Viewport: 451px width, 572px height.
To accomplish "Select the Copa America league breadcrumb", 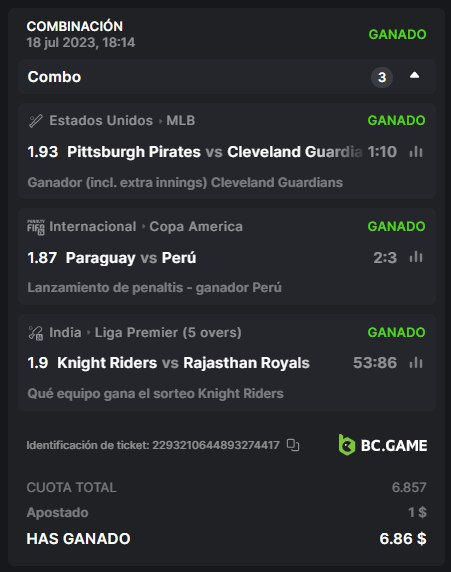I will point(196,227).
